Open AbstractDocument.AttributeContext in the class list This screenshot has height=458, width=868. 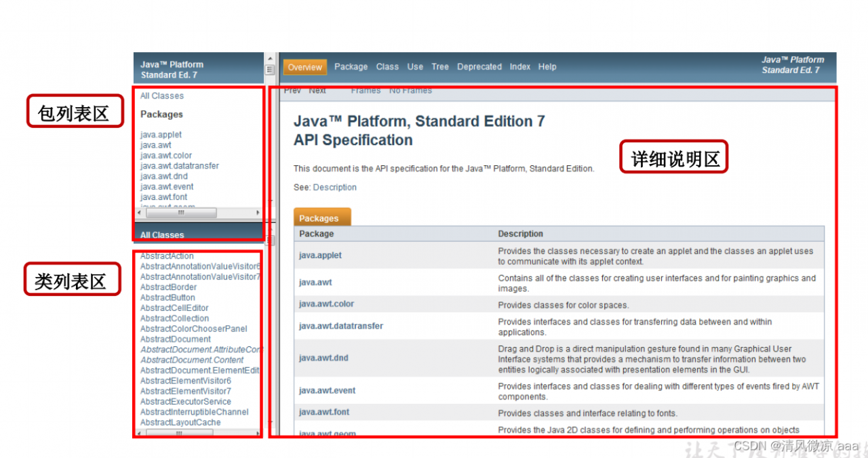point(201,350)
